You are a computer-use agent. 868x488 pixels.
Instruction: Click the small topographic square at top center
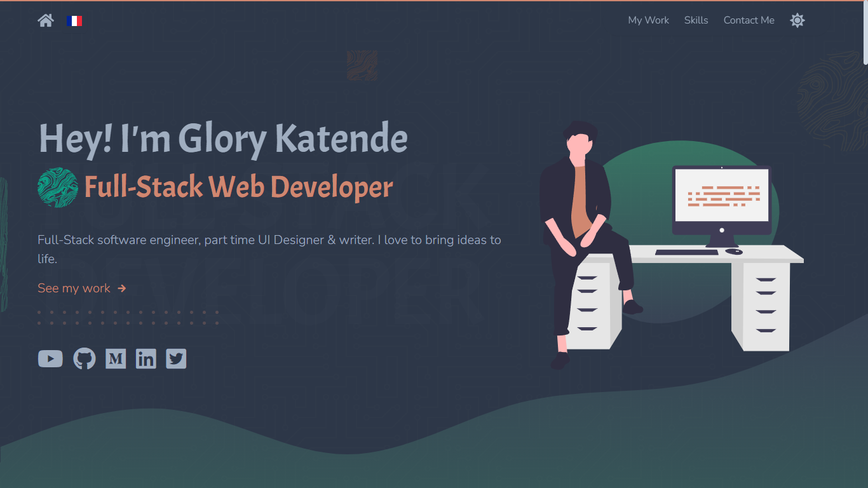[x=362, y=65]
